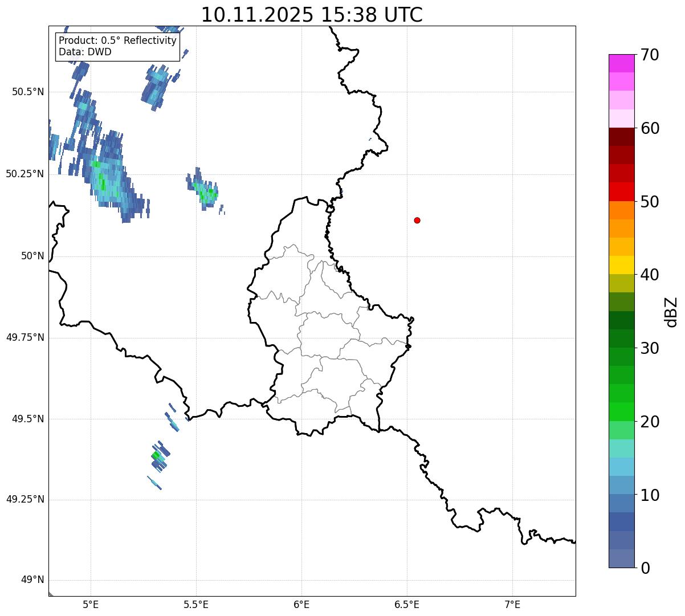The image size is (685, 616).
Task: Click the 6°E longitude label
Action: [x=301, y=605]
